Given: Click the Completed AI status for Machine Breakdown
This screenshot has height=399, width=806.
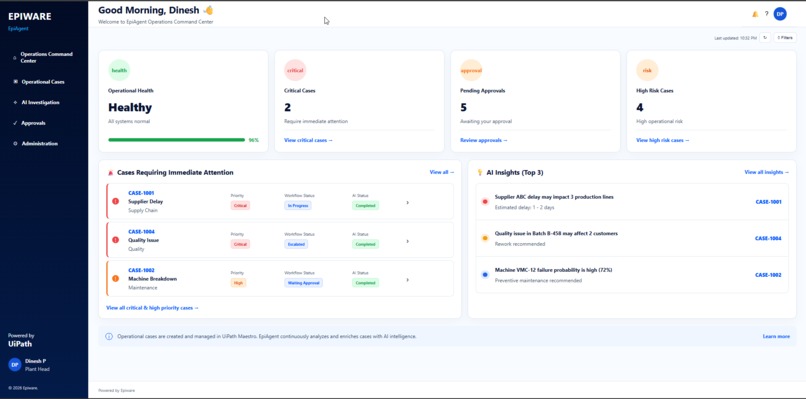Looking at the screenshot, I should point(365,282).
